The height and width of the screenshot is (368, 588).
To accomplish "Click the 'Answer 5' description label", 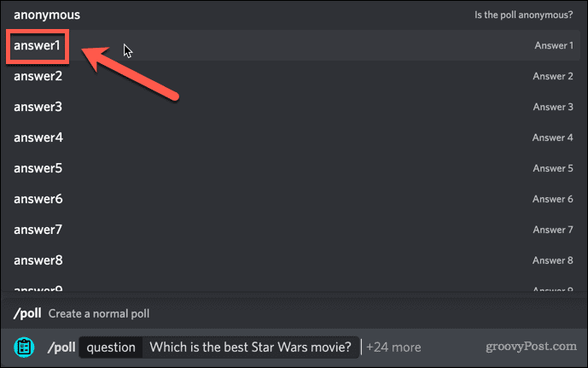I will tap(553, 168).
